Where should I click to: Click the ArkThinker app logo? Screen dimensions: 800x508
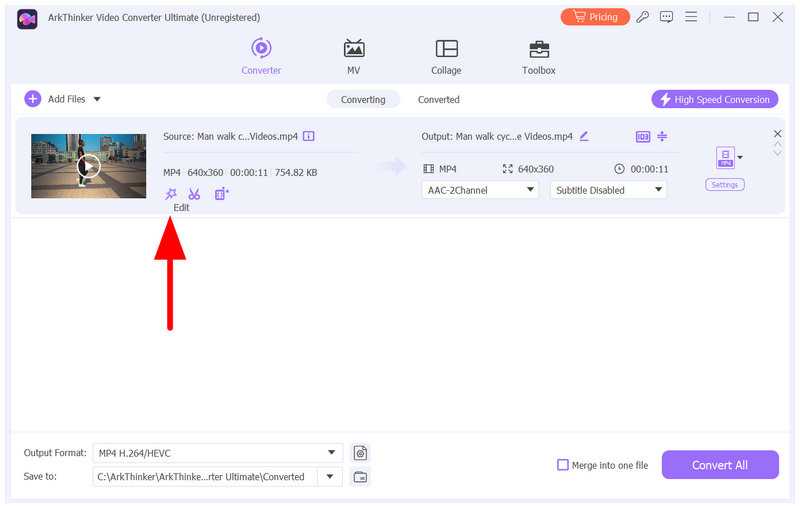[x=27, y=19]
